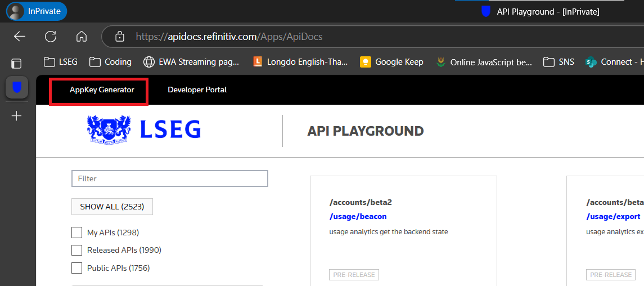Screen dimensions: 644x286
Task: Open the /usage/beacon API link
Action: point(358,217)
